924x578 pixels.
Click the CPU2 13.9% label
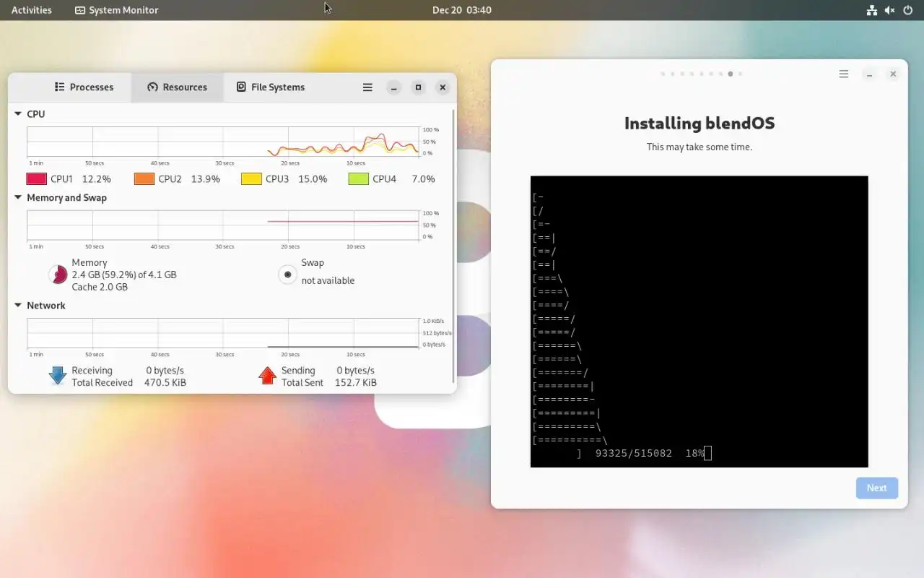click(189, 179)
